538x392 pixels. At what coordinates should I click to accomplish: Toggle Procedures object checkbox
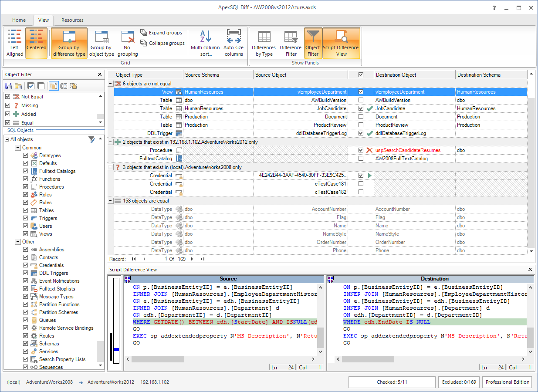click(x=26, y=187)
